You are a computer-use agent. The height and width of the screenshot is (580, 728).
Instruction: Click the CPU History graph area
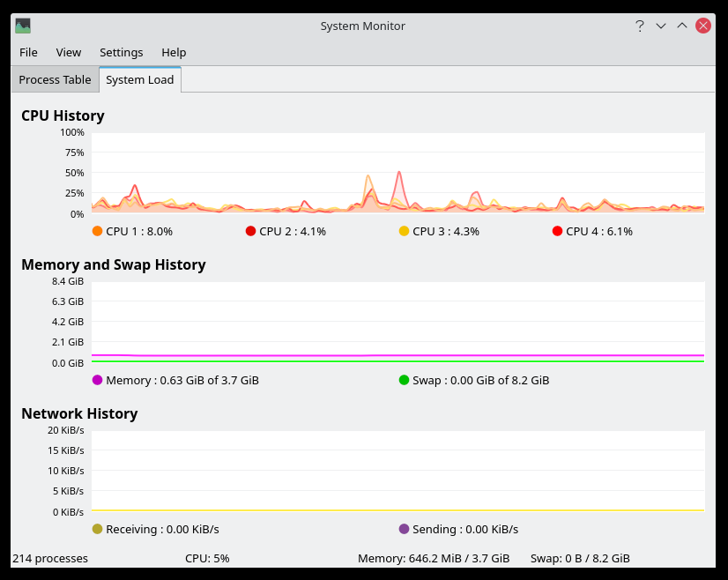(397, 173)
